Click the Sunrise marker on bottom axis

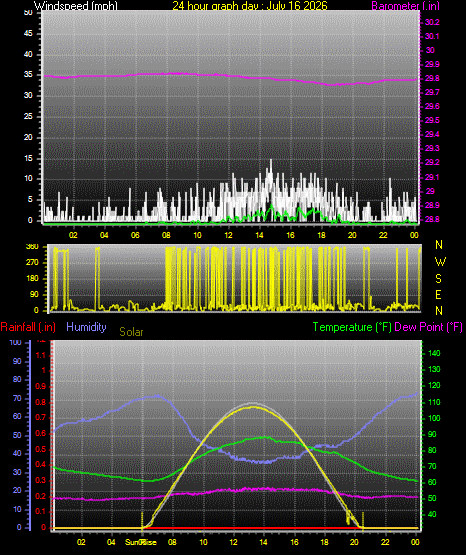(x=141, y=542)
